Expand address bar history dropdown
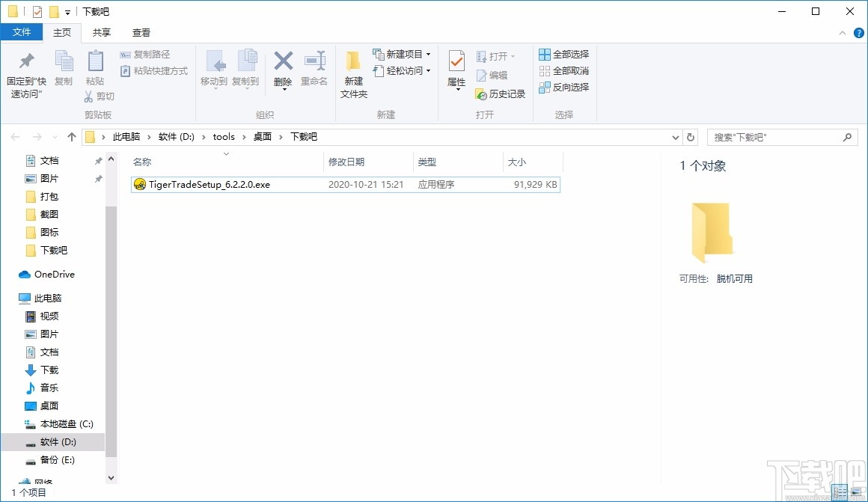The height and width of the screenshot is (502, 868). pos(676,137)
